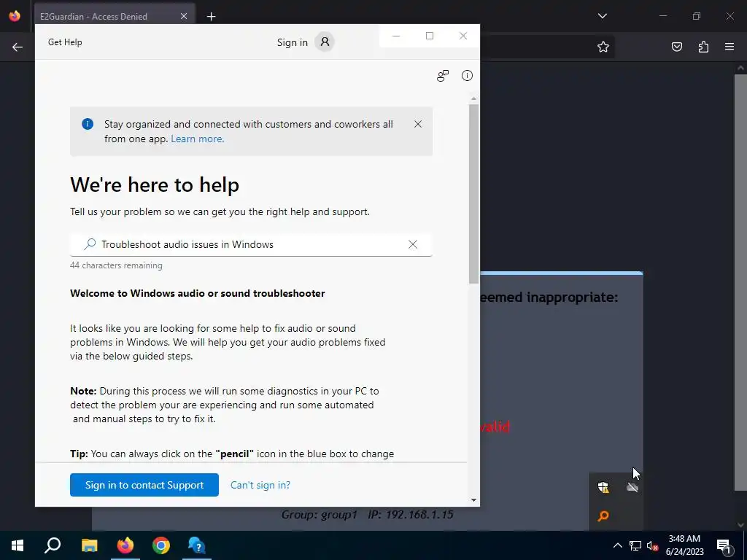Click the Get Help taskbar icon
Viewport: 747px width, 560px height.
click(x=197, y=545)
